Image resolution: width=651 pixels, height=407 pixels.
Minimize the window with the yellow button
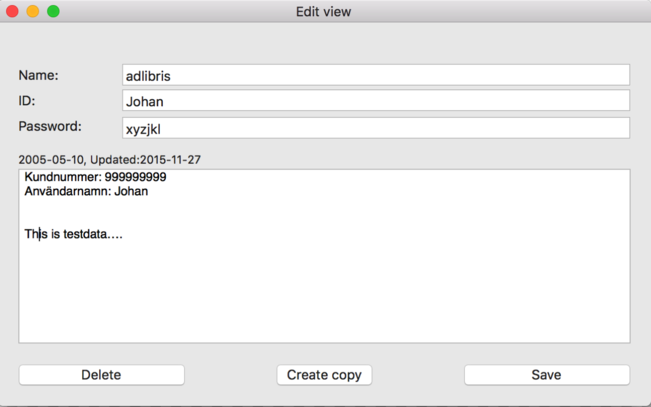pos(33,12)
